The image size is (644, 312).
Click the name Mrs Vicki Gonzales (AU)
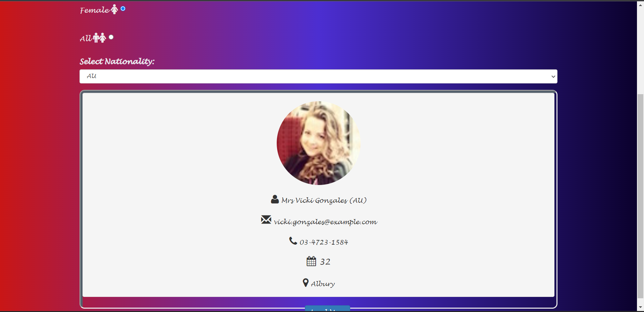tap(324, 200)
